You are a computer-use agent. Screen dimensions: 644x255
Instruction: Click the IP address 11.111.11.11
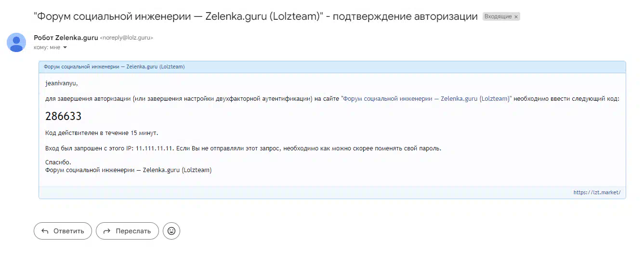coord(154,148)
